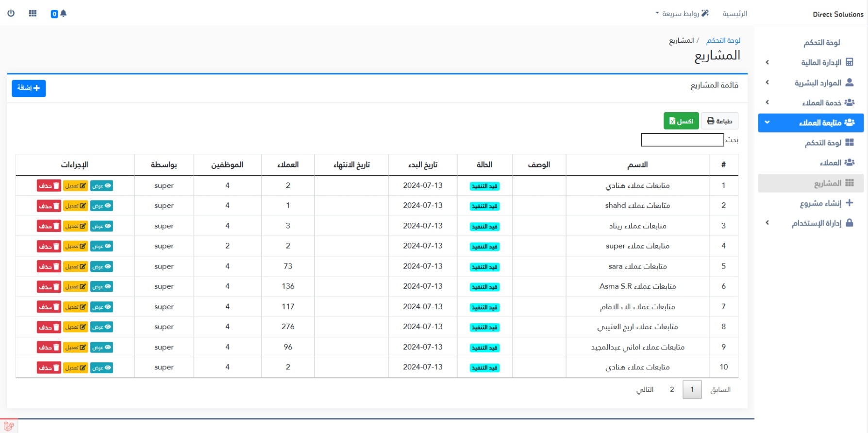Expand إدارة الإستخدام sidebar chevron
Screen dimensions: 868x433
point(768,223)
